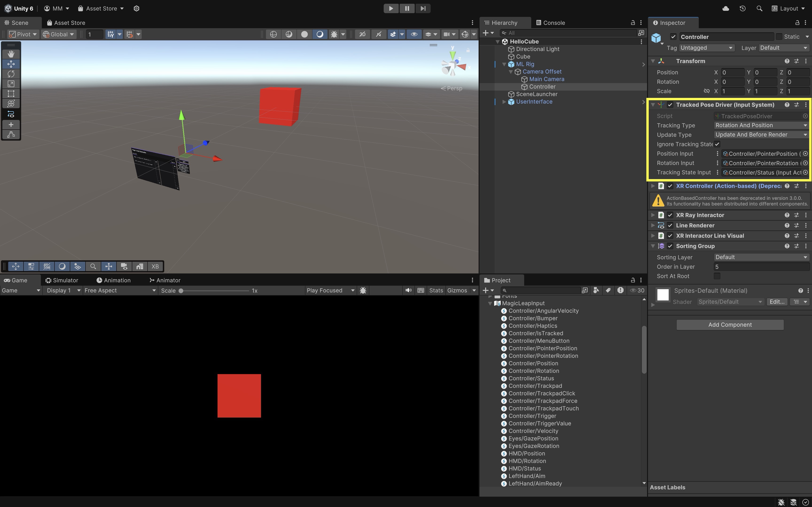812x507 pixels.
Task: Click the Step frame button
Action: click(423, 8)
